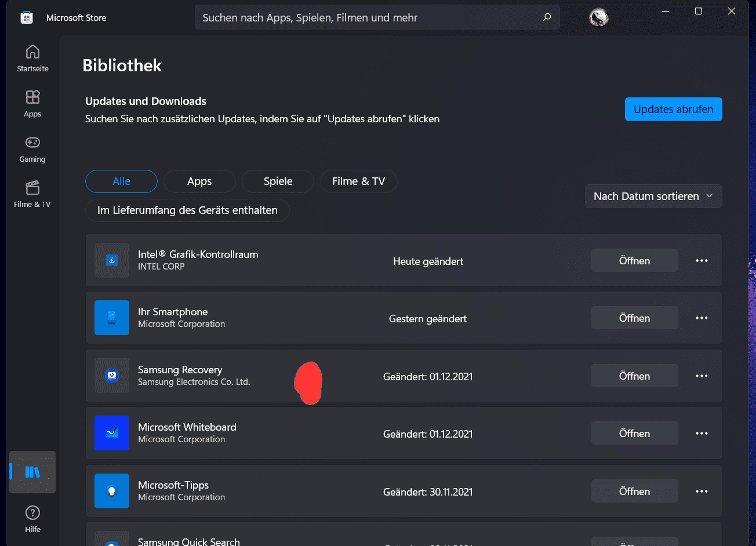The width and height of the screenshot is (756, 546).
Task: Click the Geändert: 30.11.2021 date text
Action: 428,492
